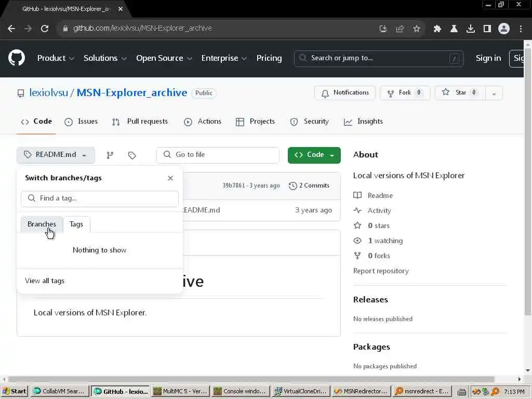Click the branches icon next to README.md button

pos(110,155)
